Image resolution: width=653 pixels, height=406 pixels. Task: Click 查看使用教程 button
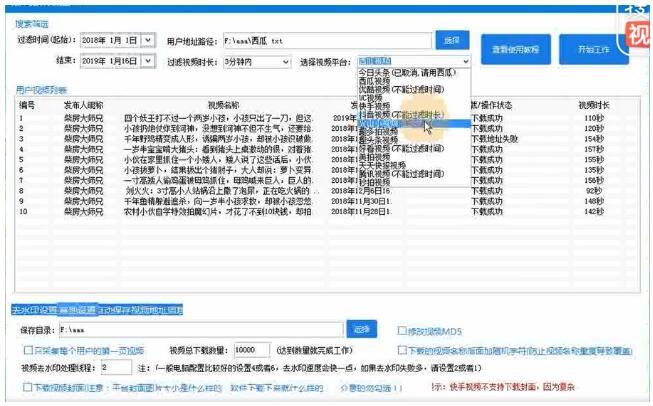[x=516, y=48]
